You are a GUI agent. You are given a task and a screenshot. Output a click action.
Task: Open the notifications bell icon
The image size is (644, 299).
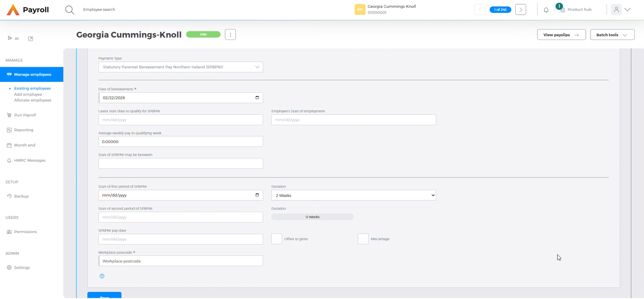click(546, 10)
